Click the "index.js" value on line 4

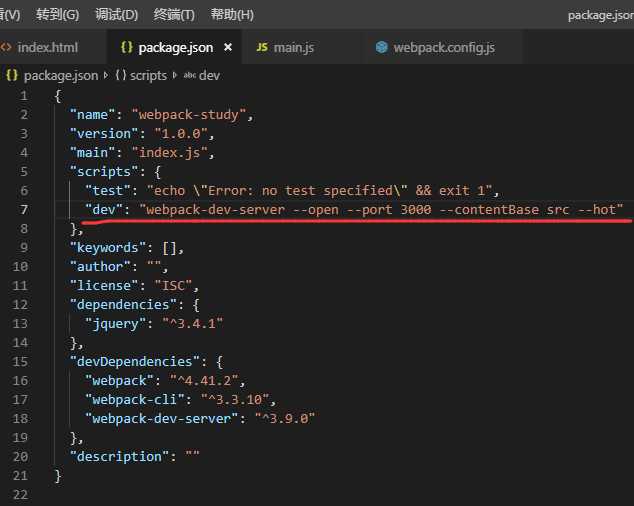click(x=170, y=153)
